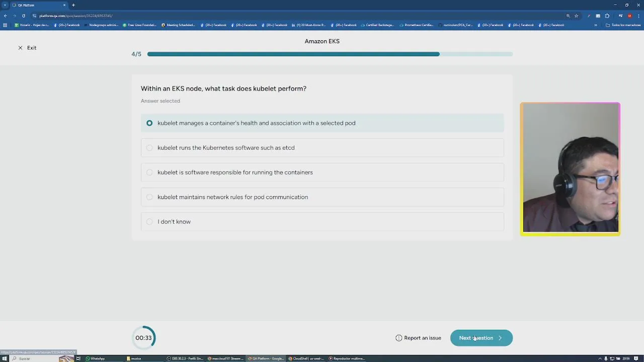Click the '4/5' question counter text
Image resolution: width=644 pixels, height=362 pixels.
point(136,54)
